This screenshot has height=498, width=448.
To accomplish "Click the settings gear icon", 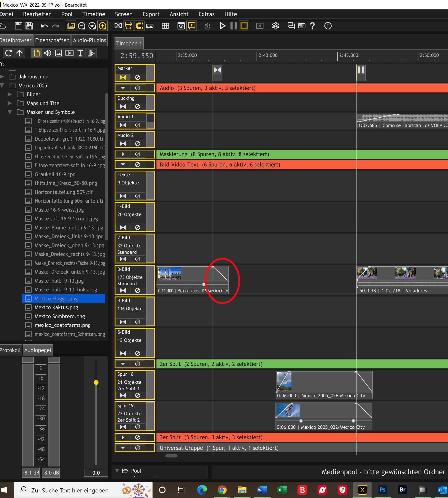I will click(275, 26).
